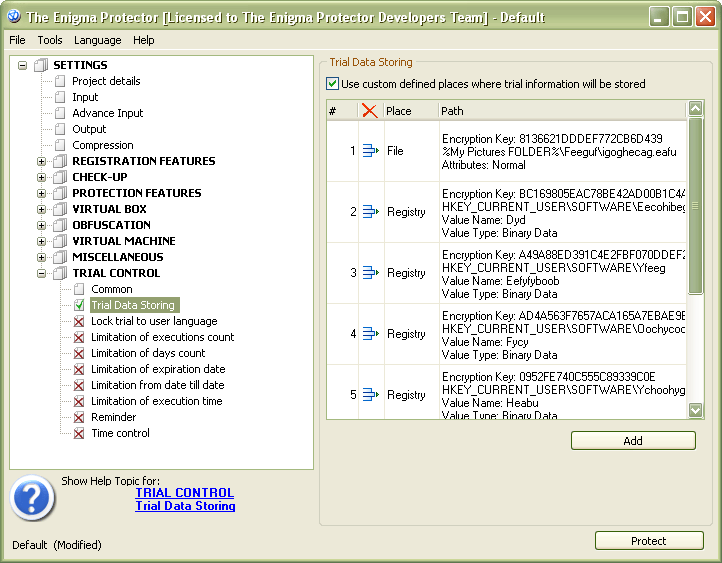
Task: Click the list scrollbar down arrow
Action: (695, 410)
